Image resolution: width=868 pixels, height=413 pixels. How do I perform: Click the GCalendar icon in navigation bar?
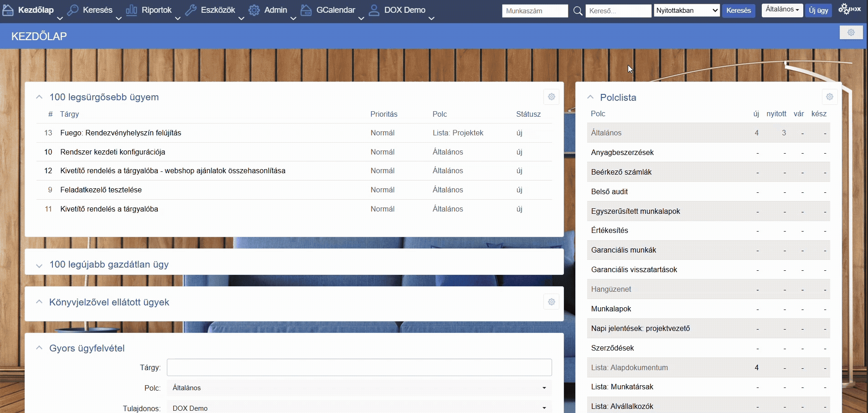(x=306, y=10)
